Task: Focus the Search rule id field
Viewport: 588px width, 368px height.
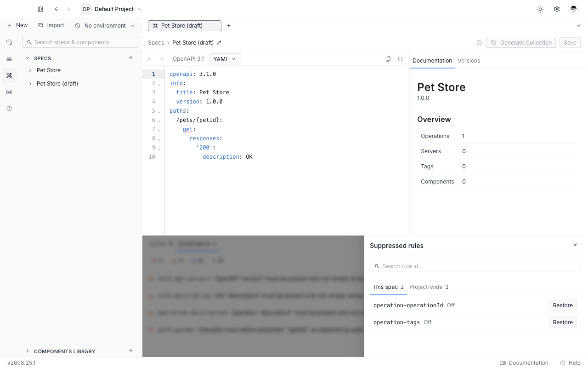Action: pyautogui.click(x=475, y=266)
